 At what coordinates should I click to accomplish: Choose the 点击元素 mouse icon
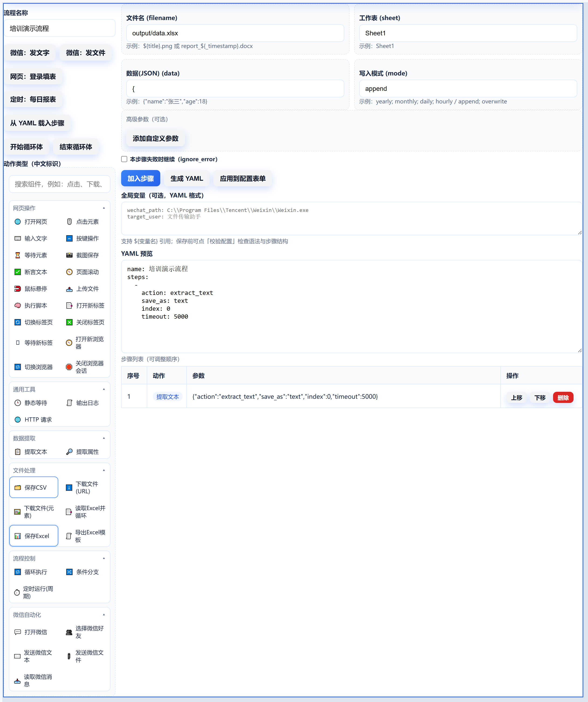pyautogui.click(x=69, y=222)
